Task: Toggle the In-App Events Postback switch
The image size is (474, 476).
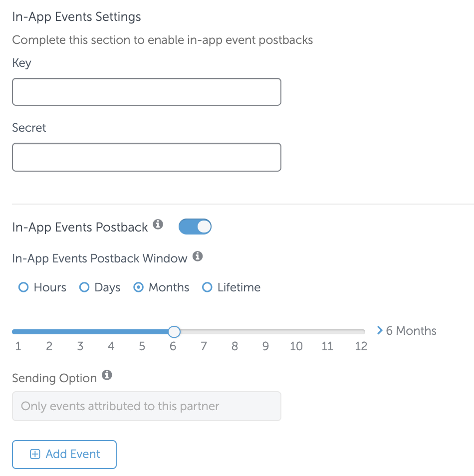Action: click(x=195, y=227)
